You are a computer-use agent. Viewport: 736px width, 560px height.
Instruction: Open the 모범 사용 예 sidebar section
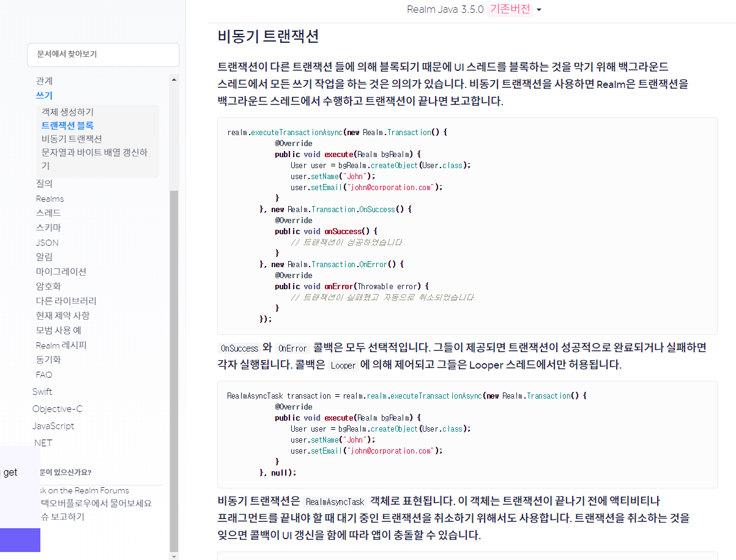coord(59,330)
